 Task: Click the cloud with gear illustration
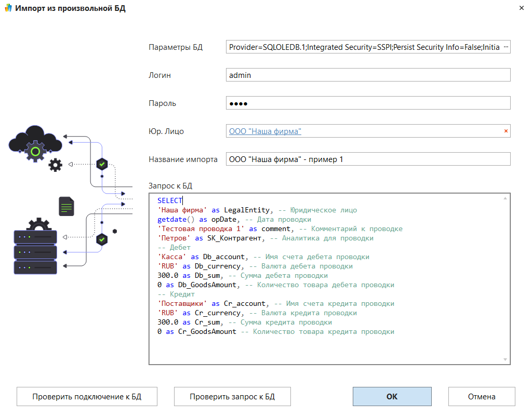point(35,144)
